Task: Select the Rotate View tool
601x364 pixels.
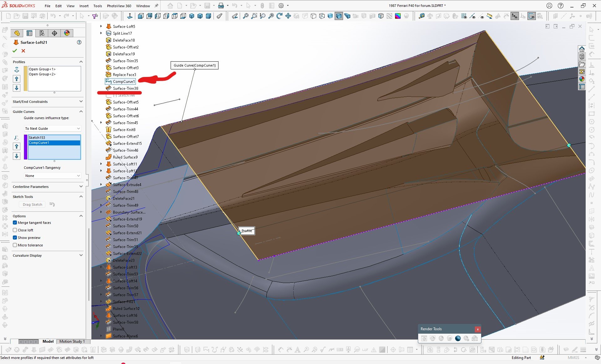Action: pos(280,16)
